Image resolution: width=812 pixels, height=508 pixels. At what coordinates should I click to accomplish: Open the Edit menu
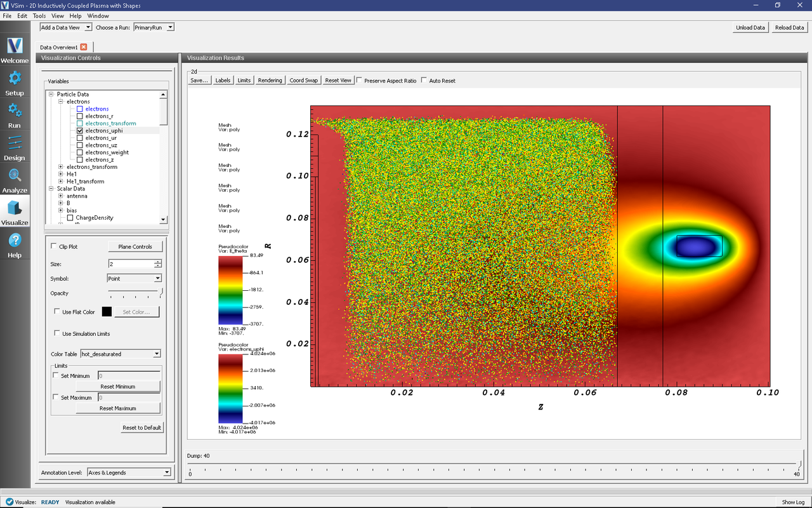(22, 16)
